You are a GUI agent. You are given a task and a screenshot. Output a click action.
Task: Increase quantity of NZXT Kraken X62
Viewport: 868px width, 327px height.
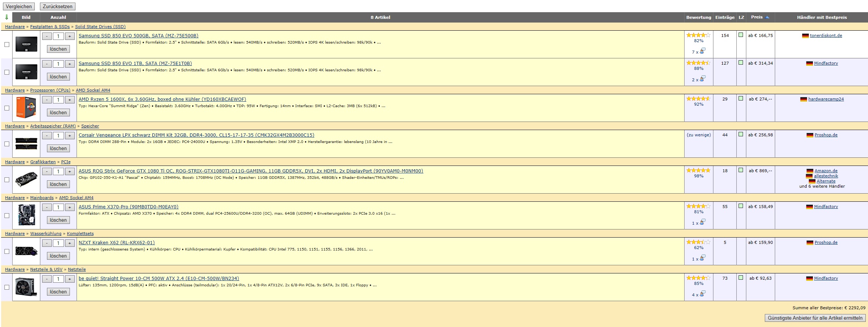[x=70, y=243]
